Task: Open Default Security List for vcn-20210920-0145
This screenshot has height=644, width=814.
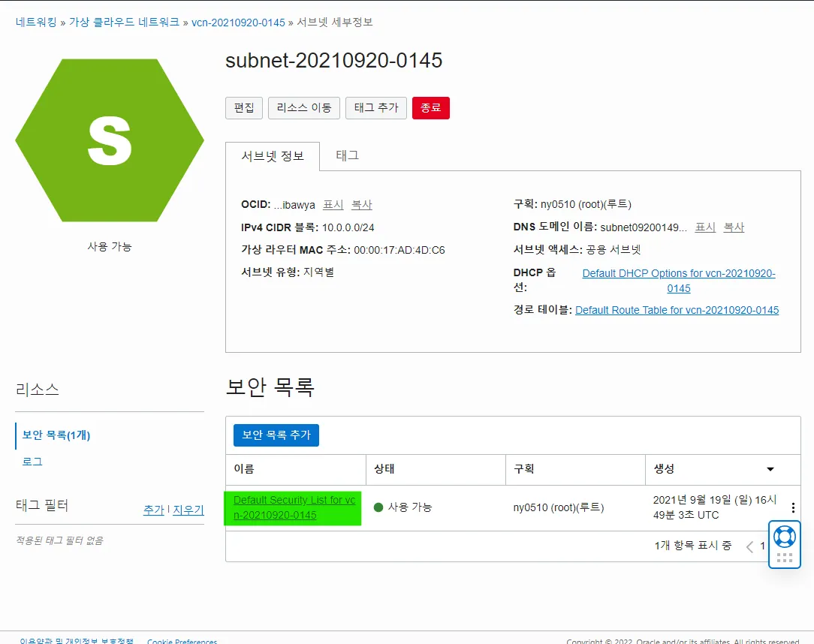Action: 292,507
